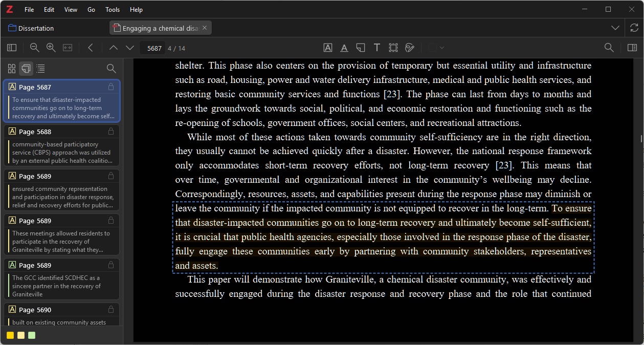Open the Tools menu
The width and height of the screenshot is (644, 345).
113,9
